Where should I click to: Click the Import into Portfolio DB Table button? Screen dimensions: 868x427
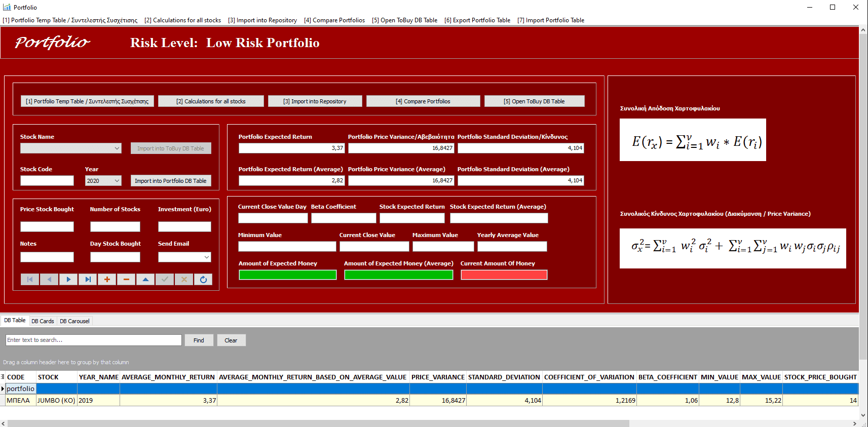[171, 181]
